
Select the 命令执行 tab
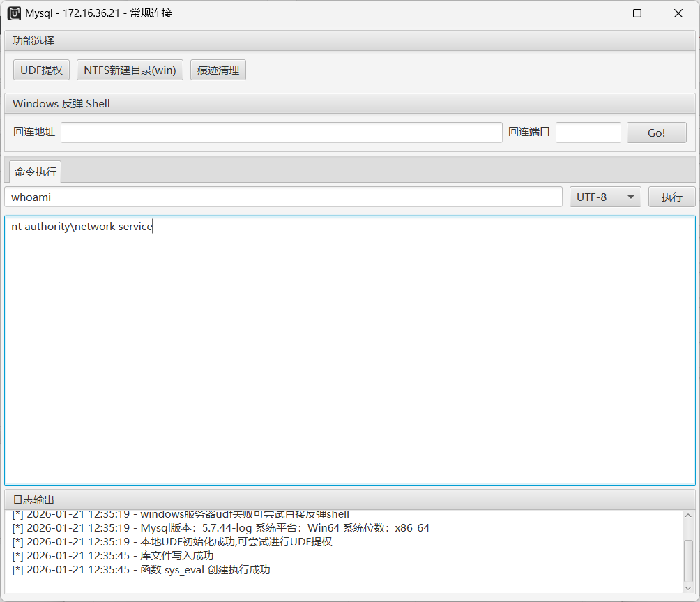tap(35, 172)
